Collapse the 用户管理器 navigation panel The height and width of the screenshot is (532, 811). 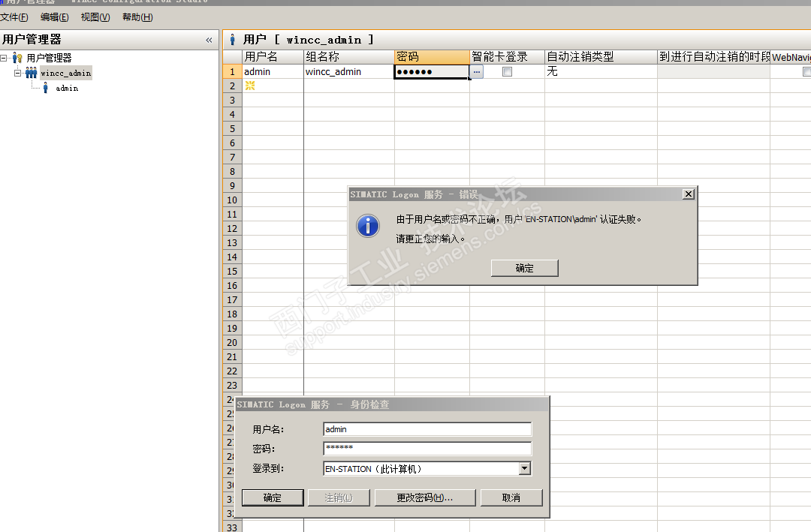click(209, 40)
